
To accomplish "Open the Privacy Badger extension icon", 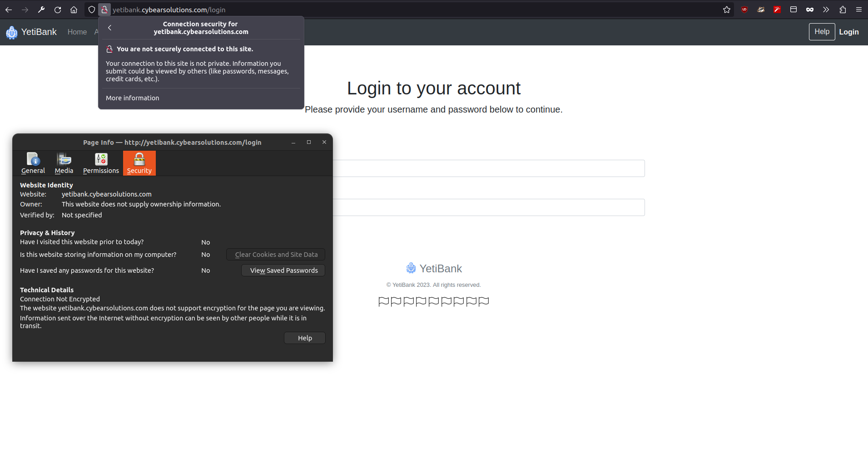I will (x=761, y=10).
